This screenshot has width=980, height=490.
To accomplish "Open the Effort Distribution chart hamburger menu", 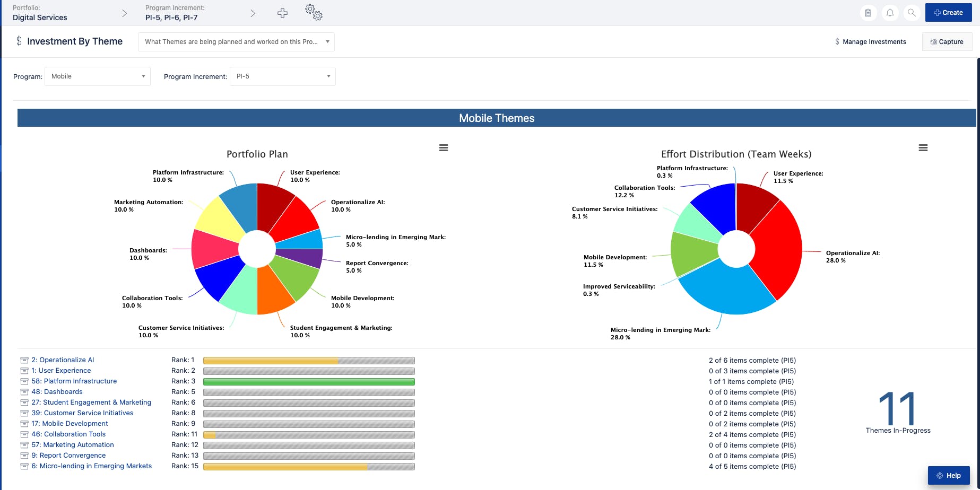I will coord(923,148).
